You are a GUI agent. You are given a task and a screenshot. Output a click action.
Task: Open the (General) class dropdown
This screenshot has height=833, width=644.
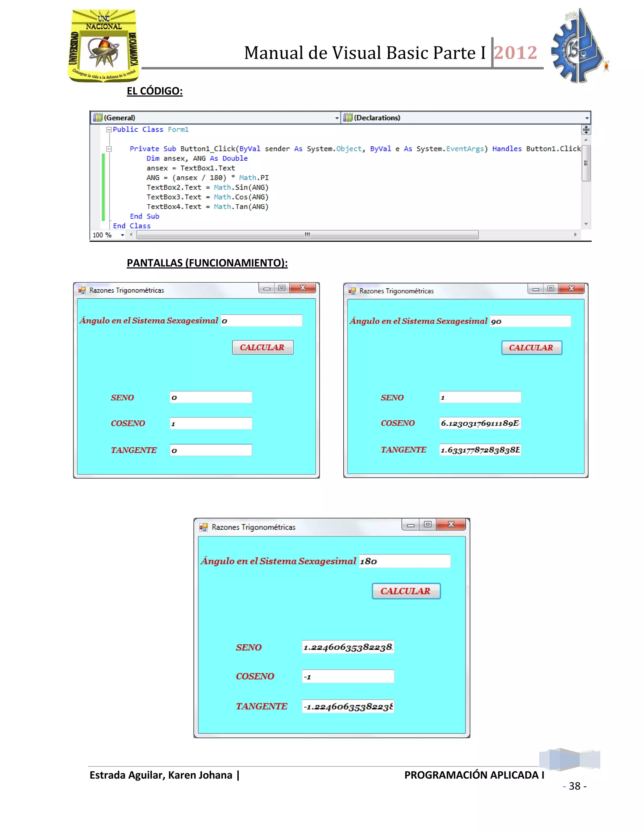(215, 118)
